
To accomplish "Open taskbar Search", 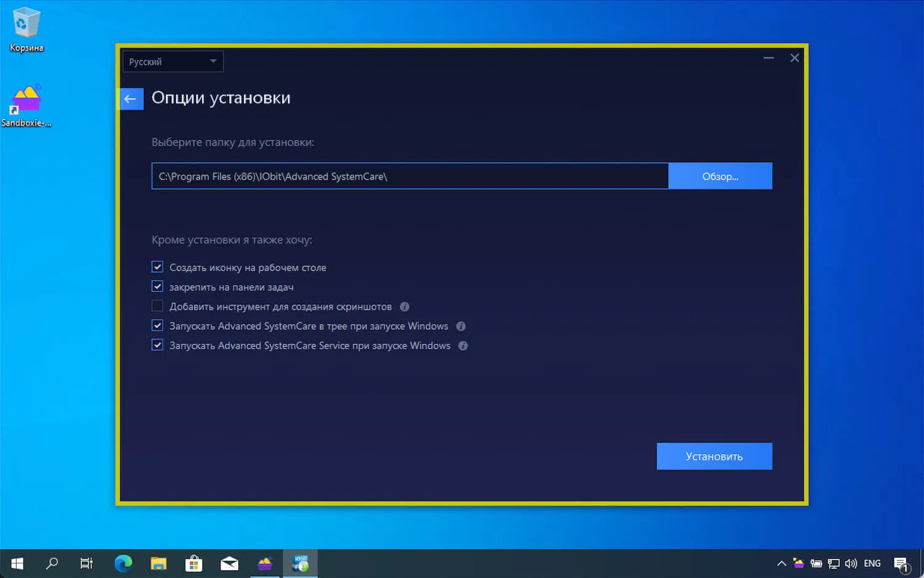I will coord(52,563).
